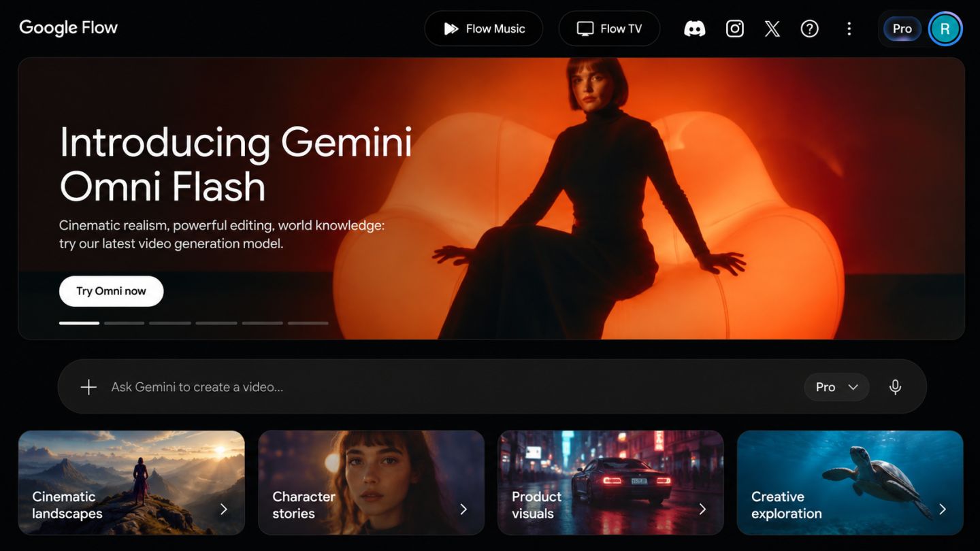Screen dimensions: 980x551
Task: Jump to the sixth carousel slide indicator
Action: (308, 323)
